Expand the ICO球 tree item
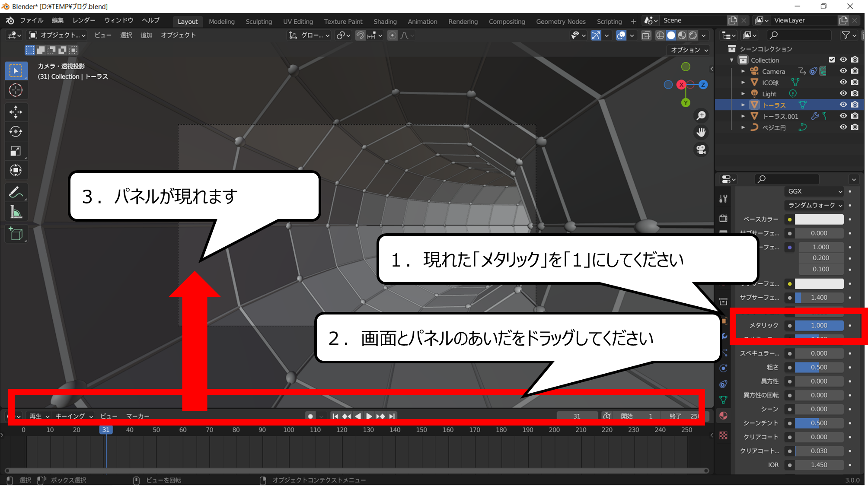 click(x=743, y=83)
